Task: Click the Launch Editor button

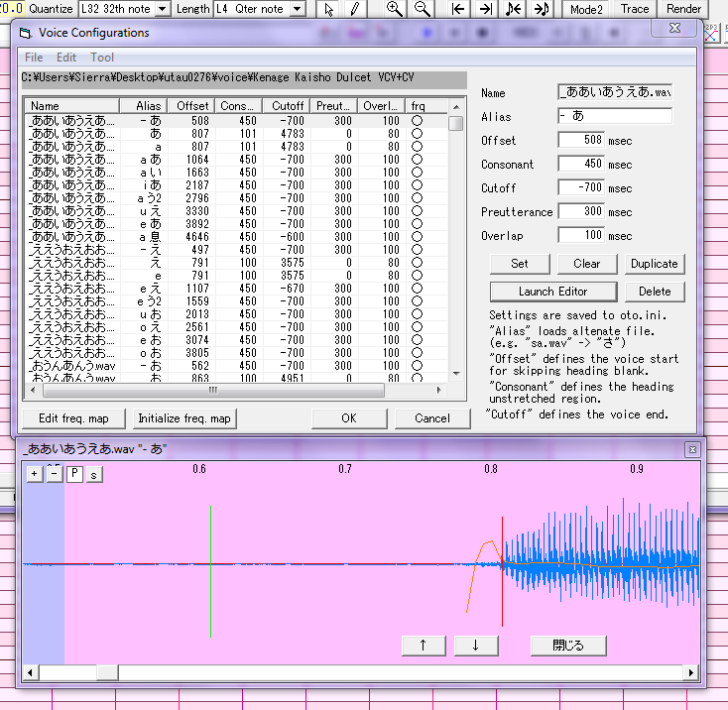Action: coord(552,292)
